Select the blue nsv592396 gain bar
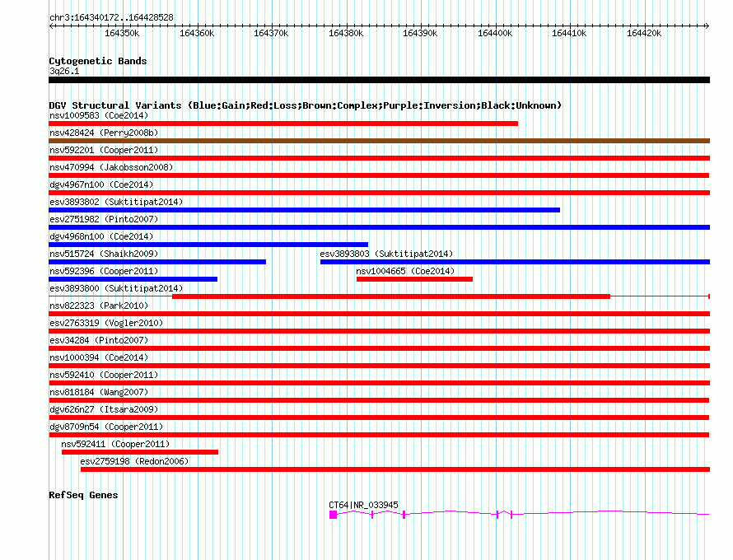This screenshot has height=560, width=733. click(133, 279)
